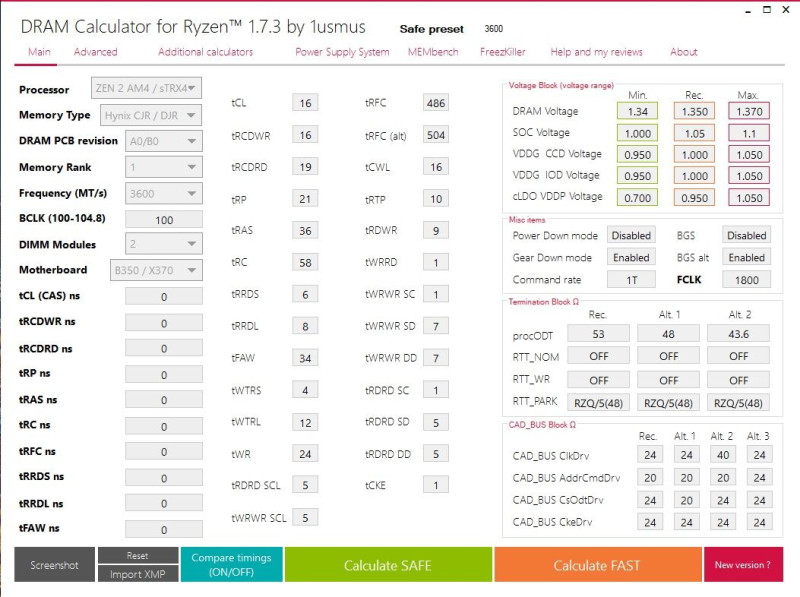Click the tRCDWR ns input field
The image size is (800, 597).
(x=164, y=323)
